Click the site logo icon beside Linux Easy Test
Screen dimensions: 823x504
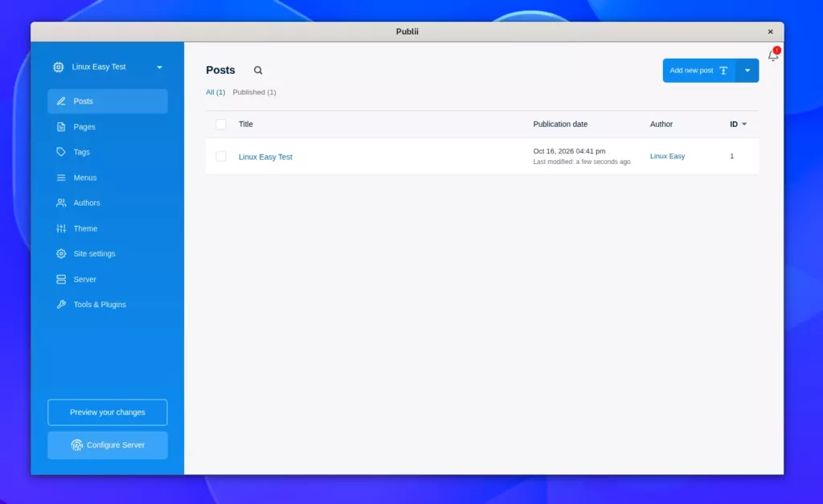[x=58, y=68]
